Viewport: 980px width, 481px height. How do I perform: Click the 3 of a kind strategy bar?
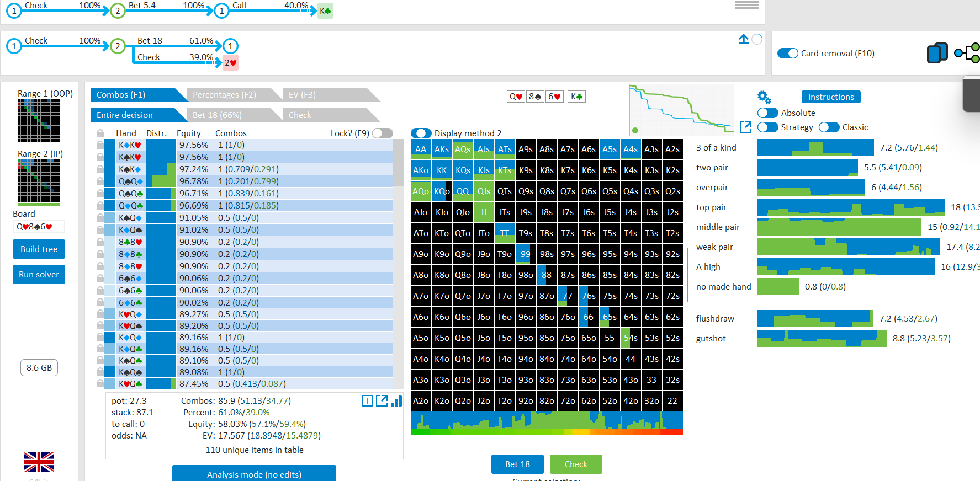click(x=815, y=147)
